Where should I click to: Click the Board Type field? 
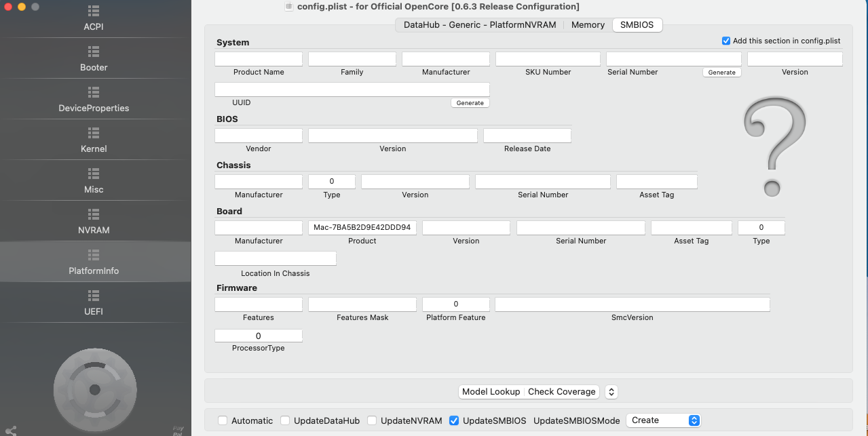761,228
